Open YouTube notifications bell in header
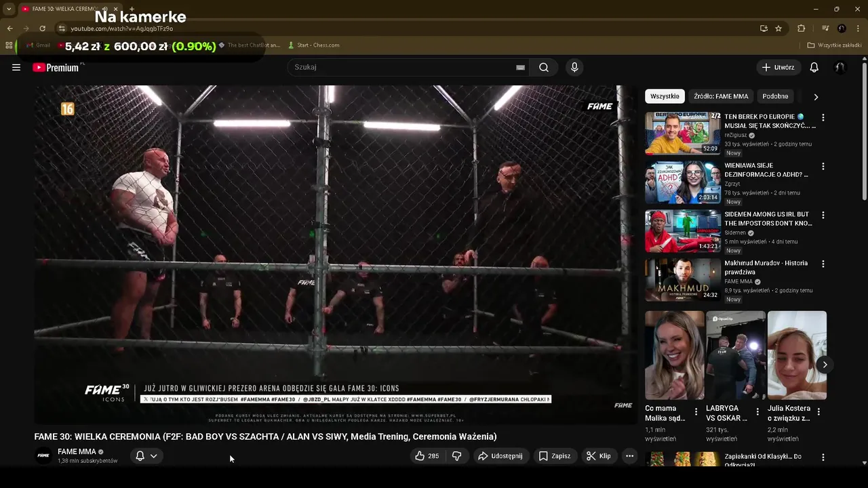 click(814, 67)
